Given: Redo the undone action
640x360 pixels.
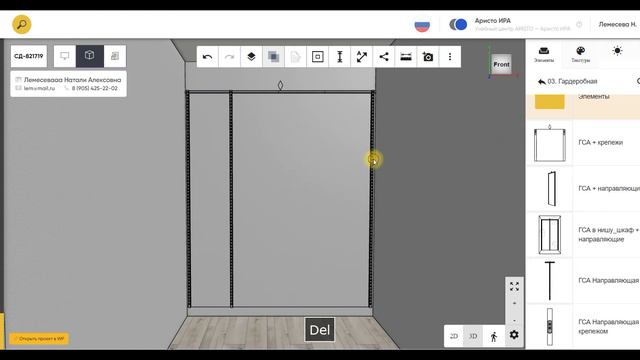Looking at the screenshot, I should 229,57.
